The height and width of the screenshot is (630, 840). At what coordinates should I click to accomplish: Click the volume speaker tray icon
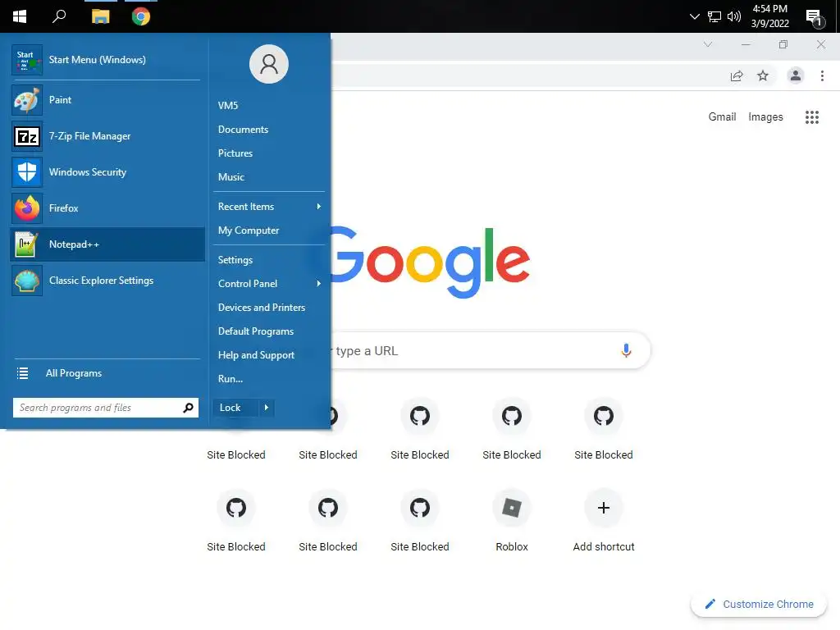(x=734, y=16)
